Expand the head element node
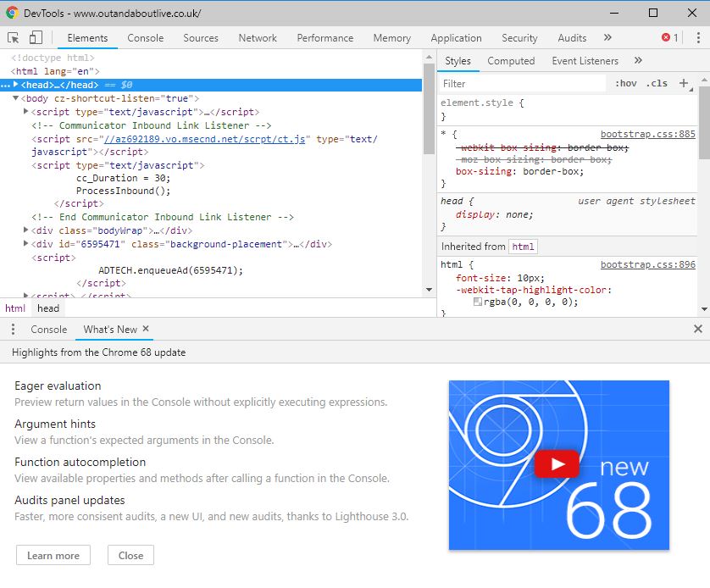The width and height of the screenshot is (710, 588). [16, 84]
